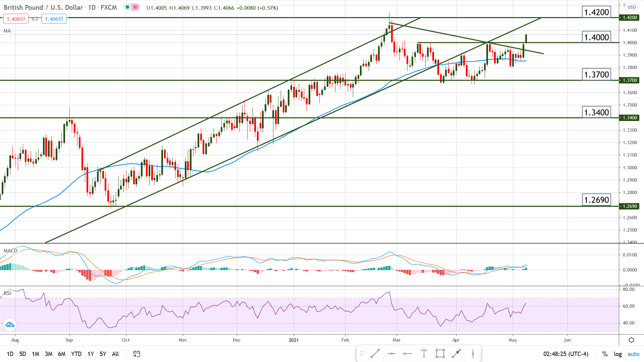Click the 1.4000 text annotation box

(596, 37)
